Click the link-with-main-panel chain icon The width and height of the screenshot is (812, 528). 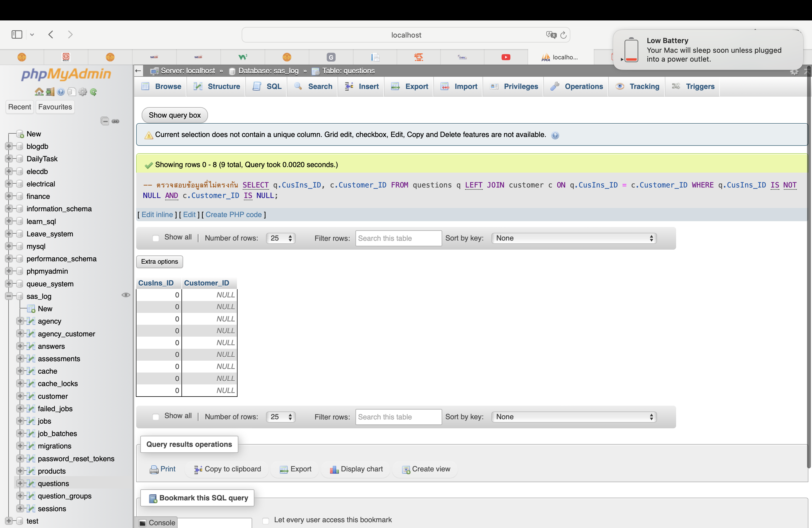click(116, 121)
